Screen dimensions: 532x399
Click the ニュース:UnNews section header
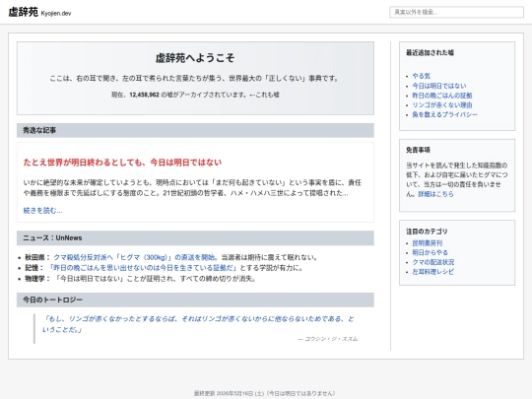[x=195, y=237]
